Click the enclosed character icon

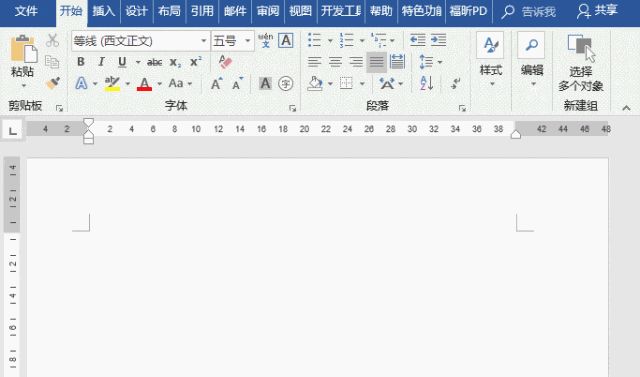tap(285, 84)
